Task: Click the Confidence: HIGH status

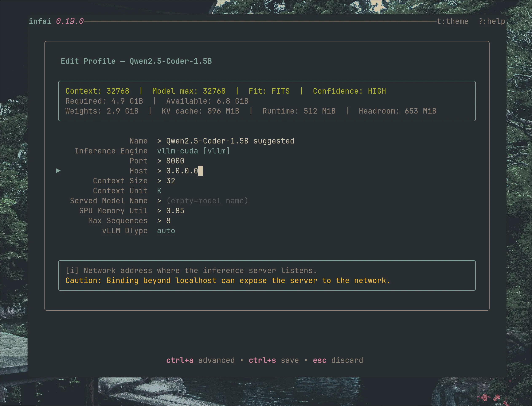Action: (349, 91)
